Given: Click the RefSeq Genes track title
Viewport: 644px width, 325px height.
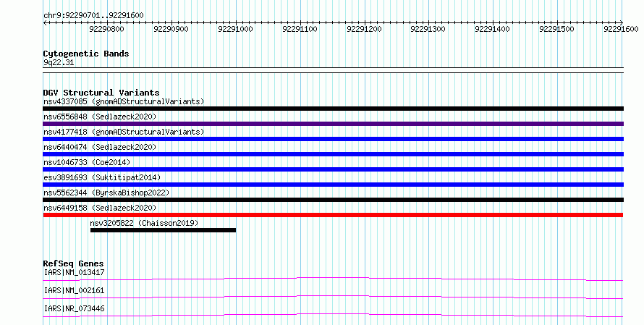Looking at the screenshot, I should [x=74, y=263].
